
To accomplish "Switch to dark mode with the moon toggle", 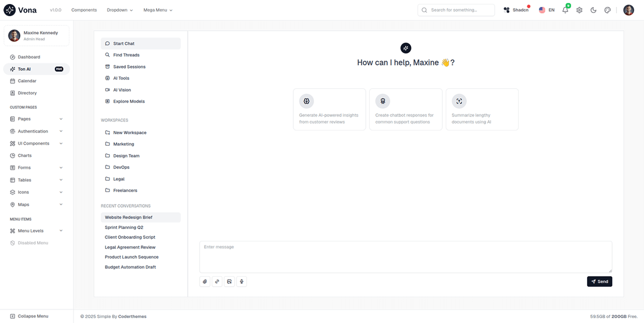I will click(x=593, y=10).
